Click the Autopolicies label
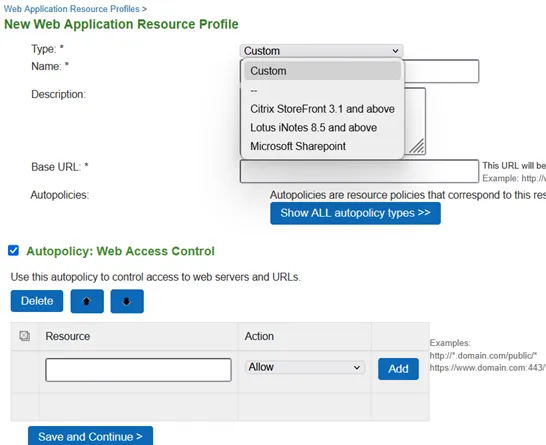The image size is (546, 445). point(60,195)
